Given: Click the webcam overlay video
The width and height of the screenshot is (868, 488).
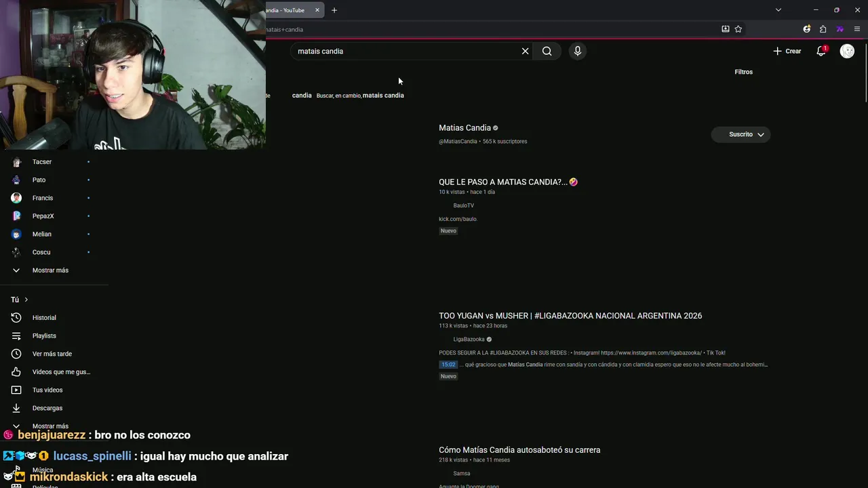Looking at the screenshot, I should [x=133, y=75].
